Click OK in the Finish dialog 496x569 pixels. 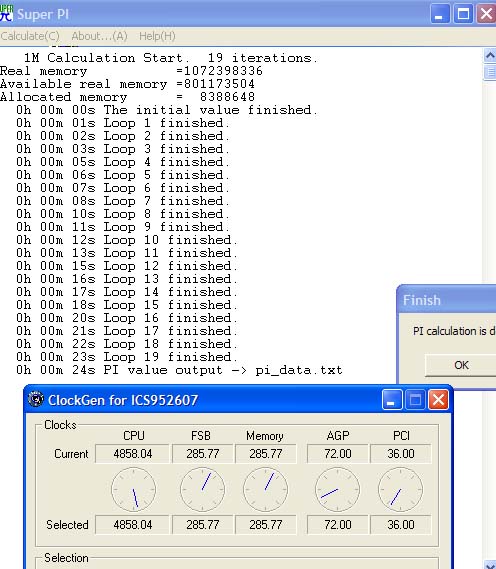coord(461,365)
